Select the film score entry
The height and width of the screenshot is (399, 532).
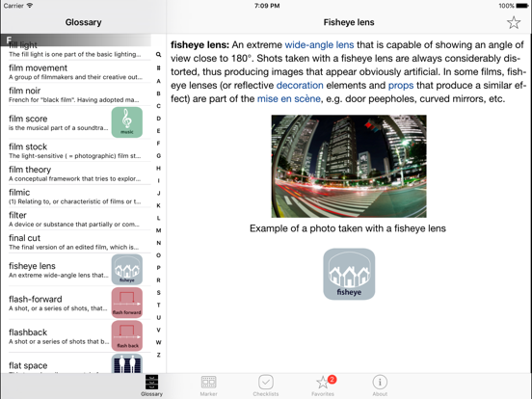click(76, 122)
